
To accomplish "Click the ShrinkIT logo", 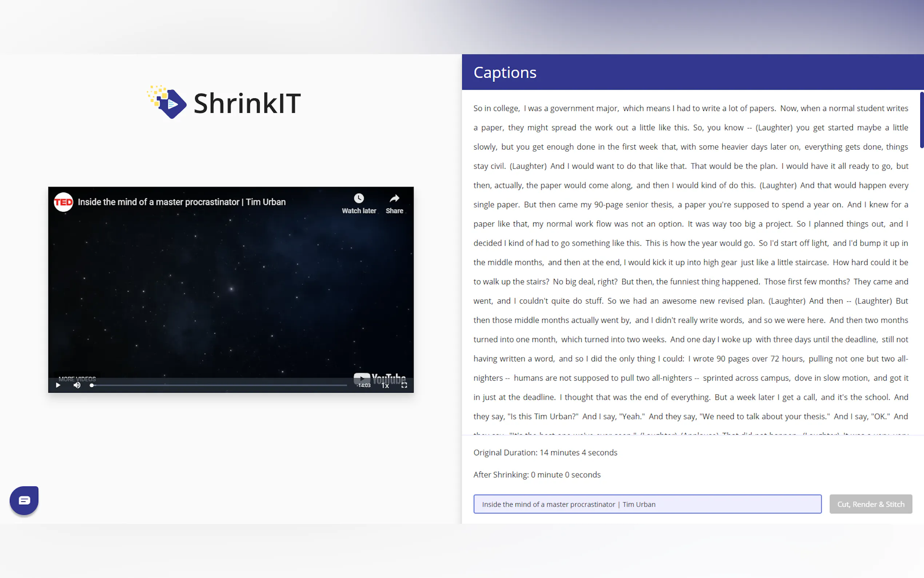I will click(224, 102).
